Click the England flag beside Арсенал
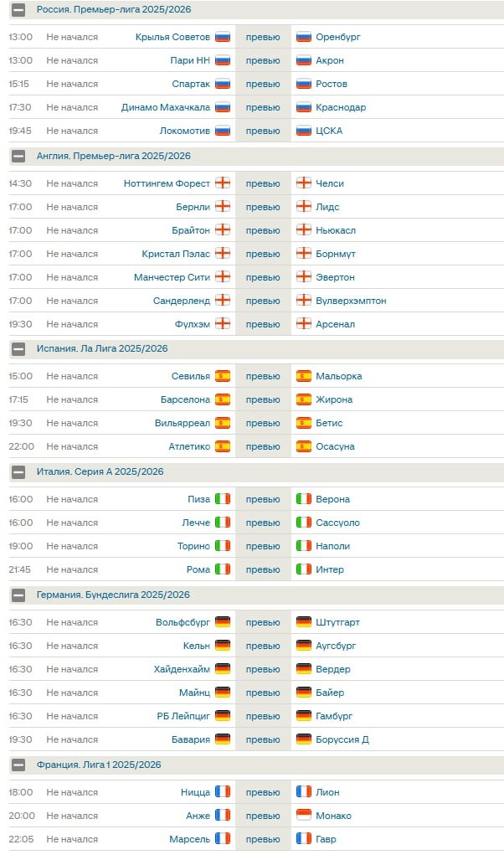The width and height of the screenshot is (504, 855). (x=304, y=324)
